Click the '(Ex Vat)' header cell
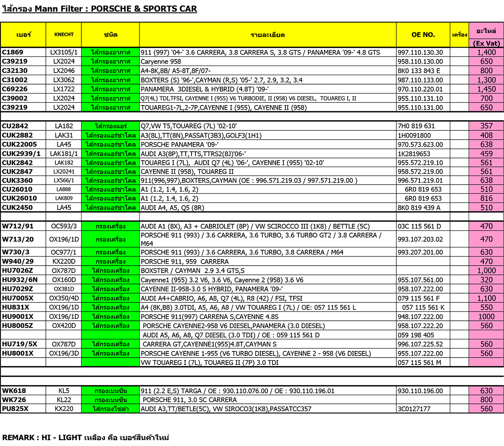Screen dimensions: 504x446 pos(487,43)
